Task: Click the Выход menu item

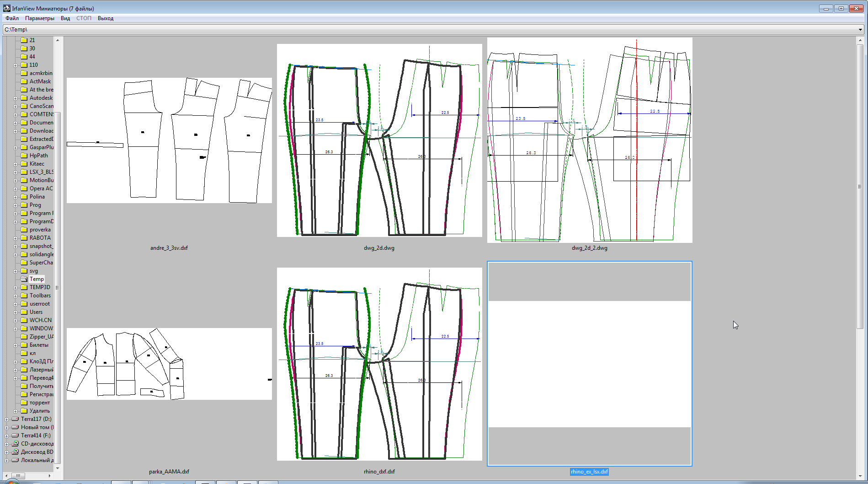Action: click(106, 18)
